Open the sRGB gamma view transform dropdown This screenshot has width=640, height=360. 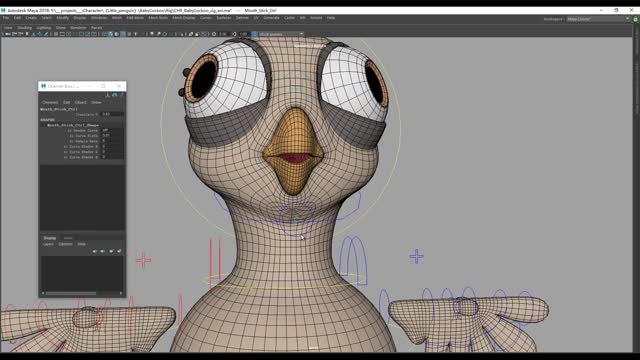click(x=281, y=34)
